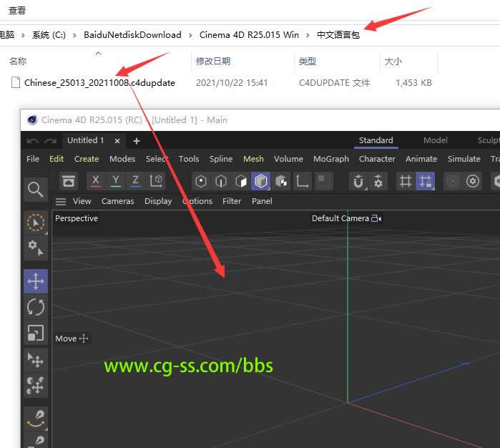Expand chevron after BaiduNetdiskDownload breadcrumb

pyautogui.click(x=190, y=35)
